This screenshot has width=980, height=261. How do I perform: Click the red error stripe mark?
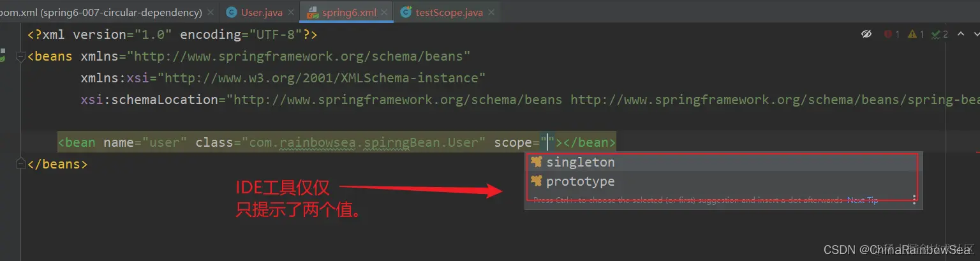(x=977, y=153)
